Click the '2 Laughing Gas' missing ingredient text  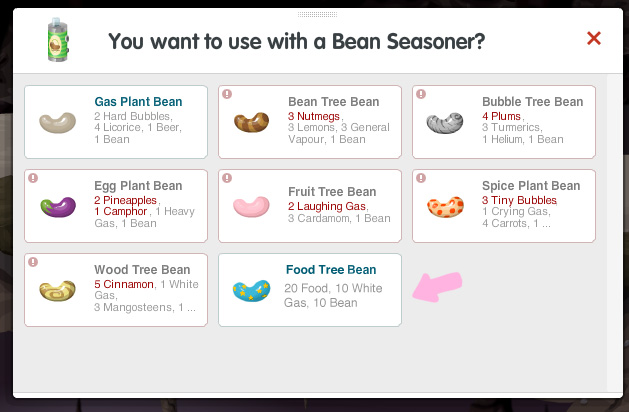pyautogui.click(x=327, y=206)
